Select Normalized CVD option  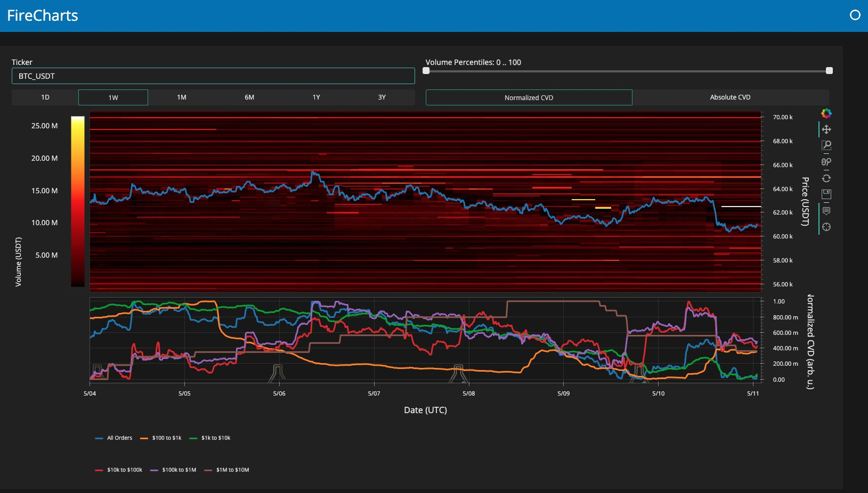[x=529, y=97]
